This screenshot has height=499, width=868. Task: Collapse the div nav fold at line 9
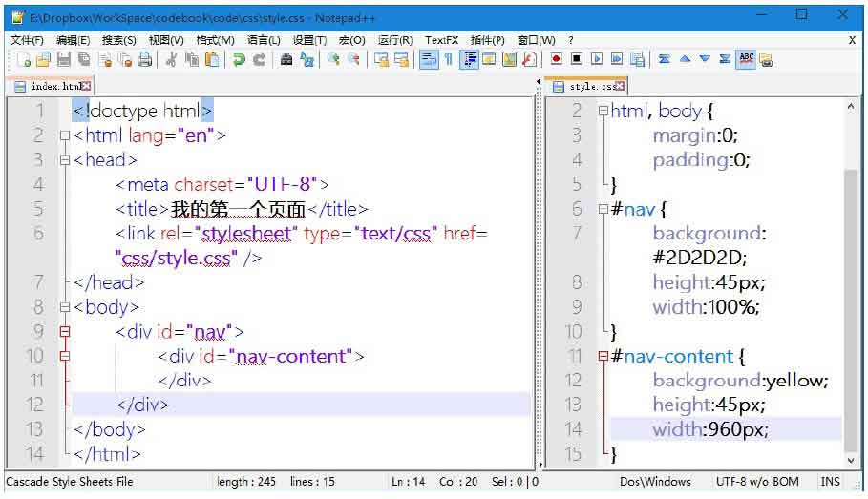pos(65,332)
